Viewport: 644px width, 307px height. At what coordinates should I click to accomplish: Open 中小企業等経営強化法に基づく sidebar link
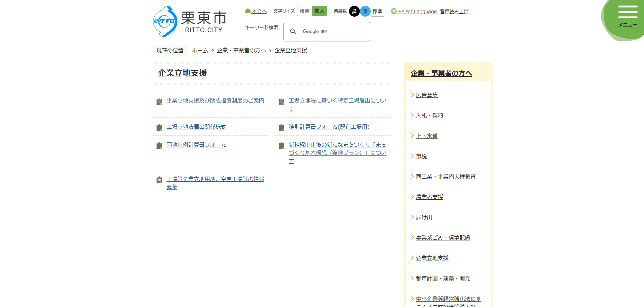448,302
